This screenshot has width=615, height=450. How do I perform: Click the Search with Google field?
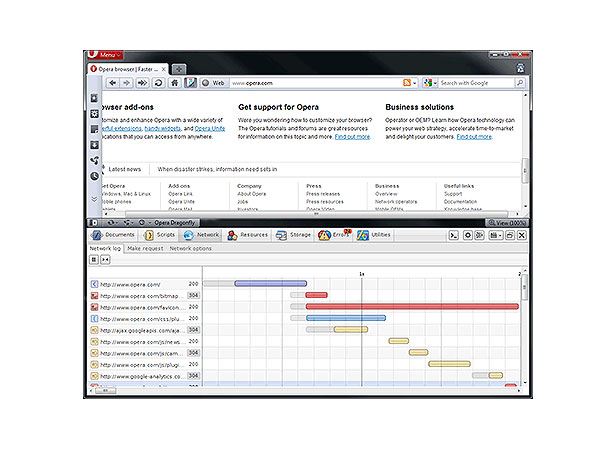click(477, 83)
